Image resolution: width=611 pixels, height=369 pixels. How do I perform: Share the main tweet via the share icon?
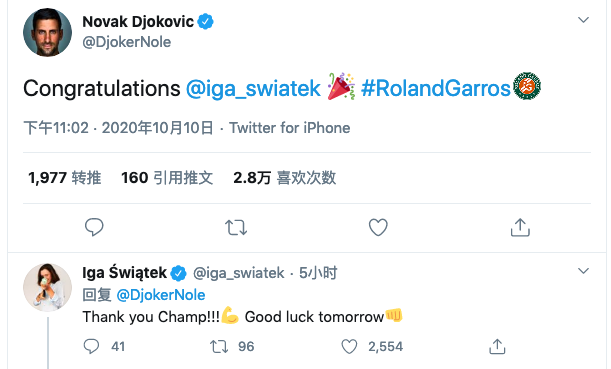click(x=520, y=227)
